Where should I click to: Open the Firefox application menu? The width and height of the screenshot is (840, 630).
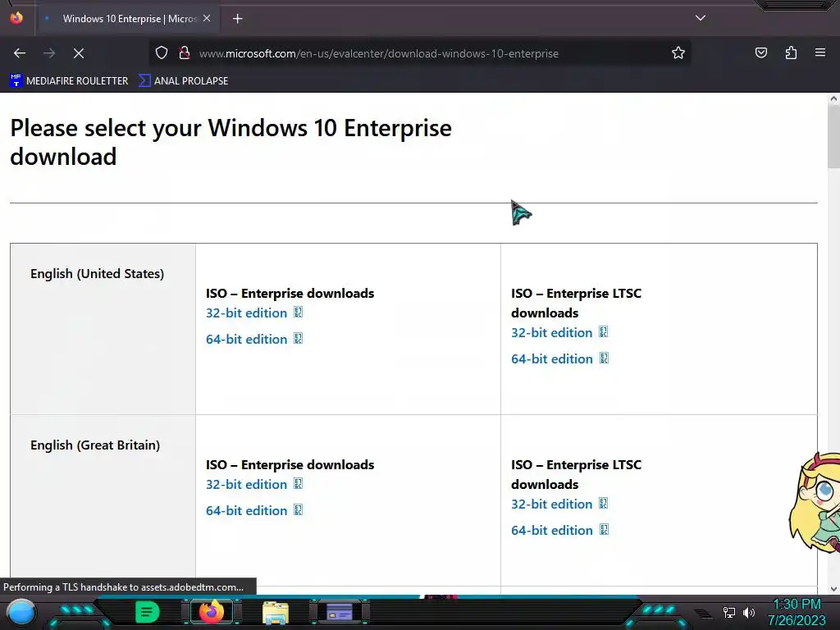point(820,52)
